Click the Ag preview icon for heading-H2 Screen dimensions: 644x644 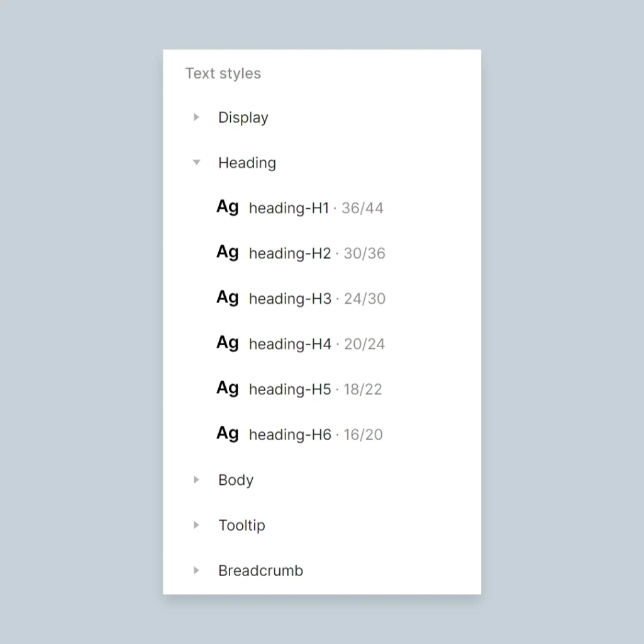227,252
